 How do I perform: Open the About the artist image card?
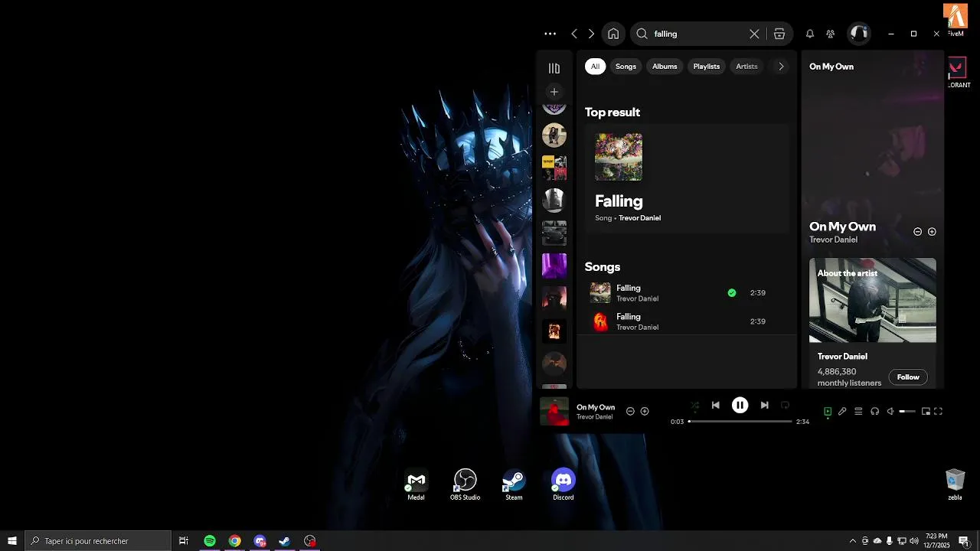[x=873, y=300]
